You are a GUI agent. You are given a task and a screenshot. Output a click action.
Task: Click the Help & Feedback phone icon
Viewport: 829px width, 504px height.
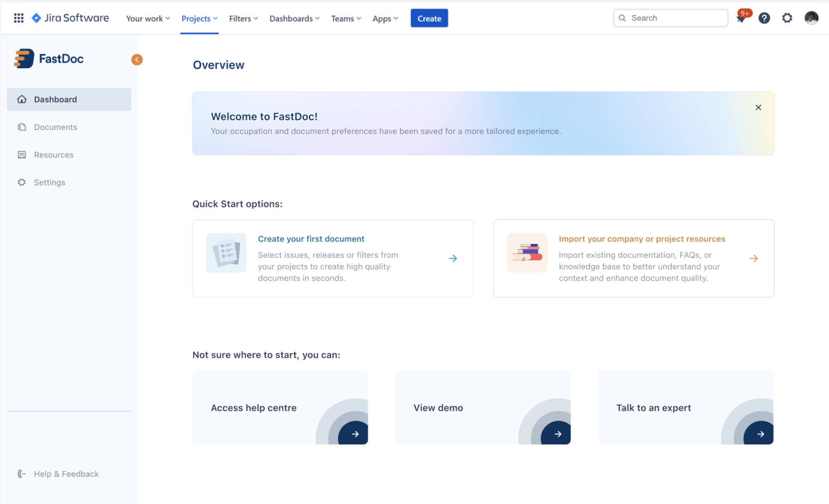(x=22, y=474)
